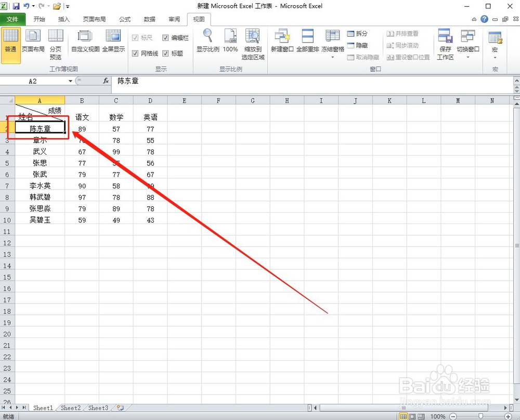This screenshot has width=520, height=420.
Task: Select the Sheet2 worksheet tab
Action: pos(70,408)
